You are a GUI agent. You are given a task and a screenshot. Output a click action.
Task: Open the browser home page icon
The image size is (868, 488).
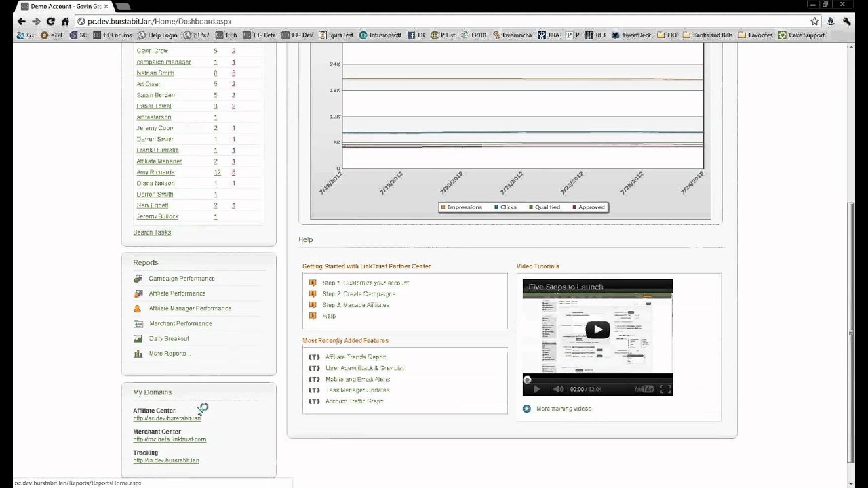(65, 22)
